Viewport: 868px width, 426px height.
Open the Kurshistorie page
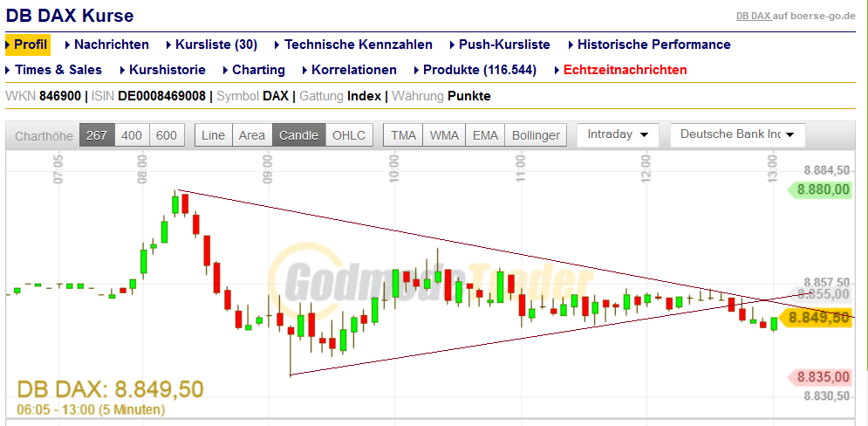click(167, 70)
